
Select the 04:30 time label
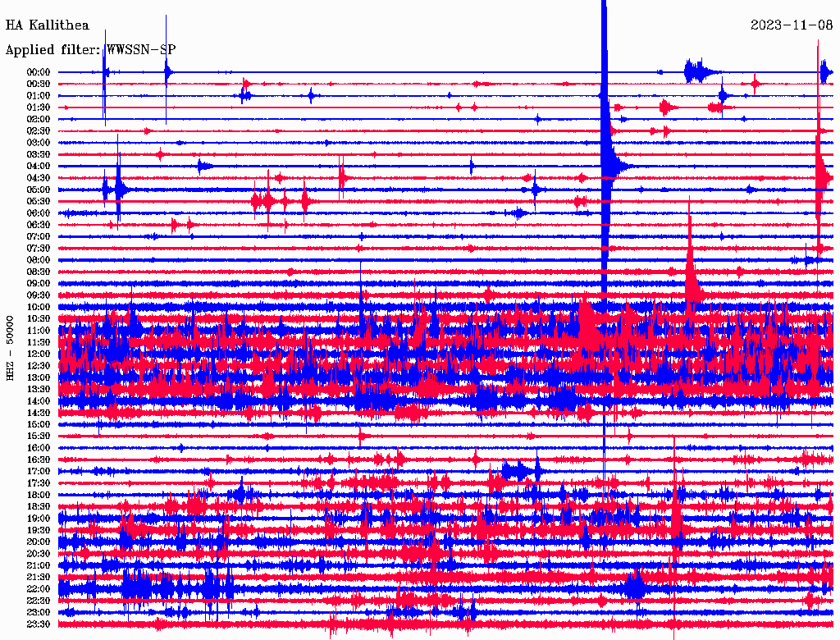pyautogui.click(x=39, y=178)
